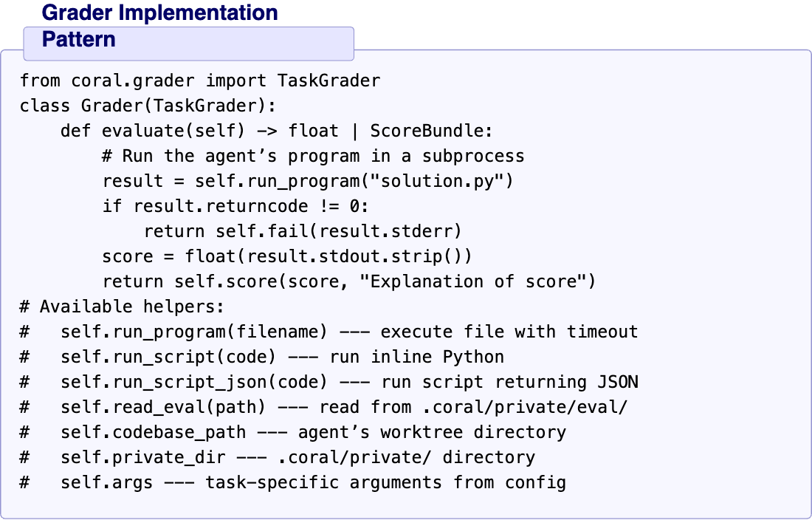
Task: Click the line assigning result from "solution.py"
Action: point(308,181)
